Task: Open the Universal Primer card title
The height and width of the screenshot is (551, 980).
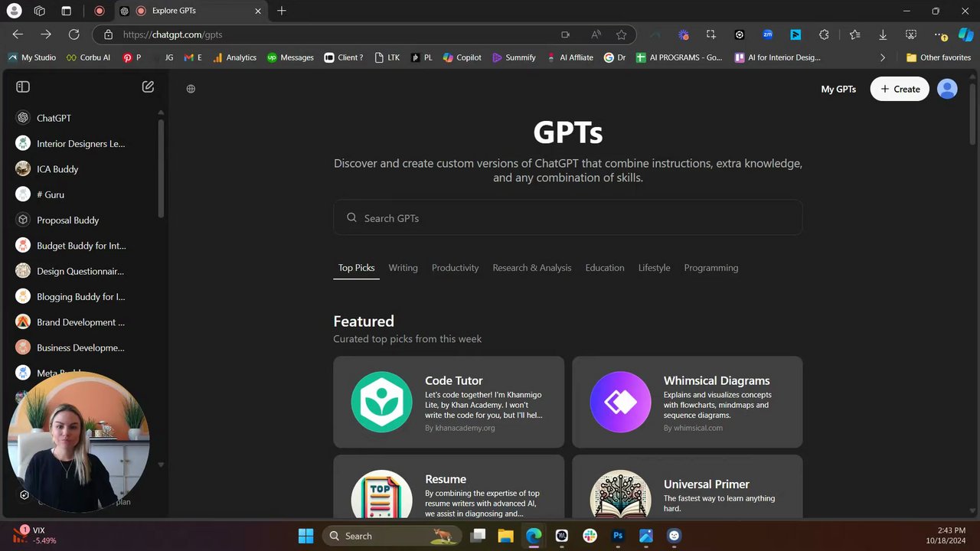Action: [x=706, y=484]
